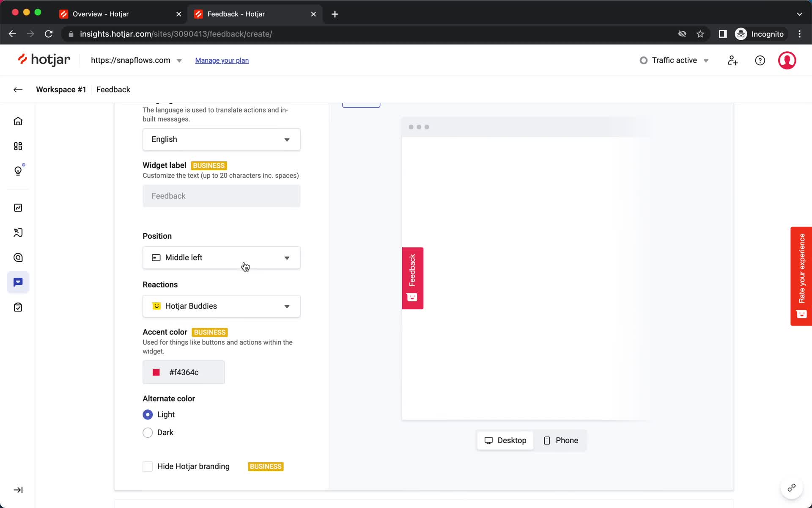Screen dimensions: 812x508
Task: Enable the Light alternate color radio button
Action: (147, 414)
